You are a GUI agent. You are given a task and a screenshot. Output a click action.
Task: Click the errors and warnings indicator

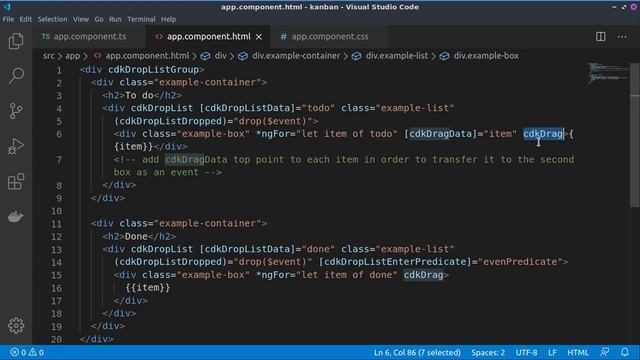tap(27, 352)
